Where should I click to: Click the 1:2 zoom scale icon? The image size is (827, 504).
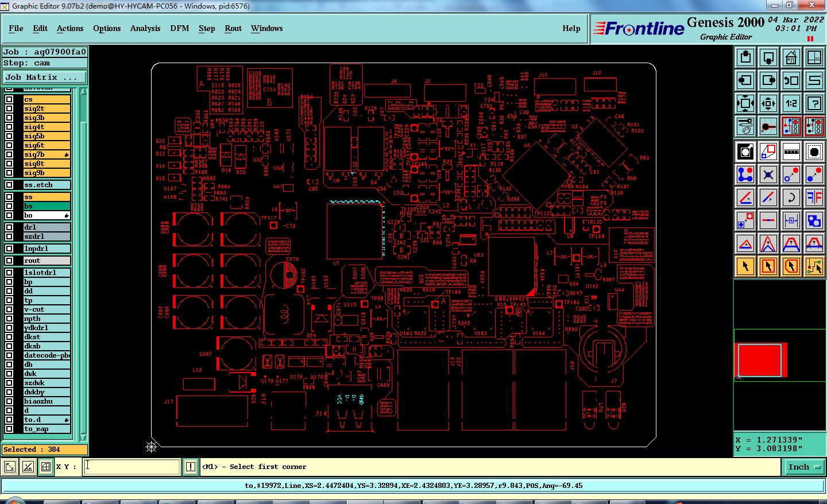coord(791,103)
